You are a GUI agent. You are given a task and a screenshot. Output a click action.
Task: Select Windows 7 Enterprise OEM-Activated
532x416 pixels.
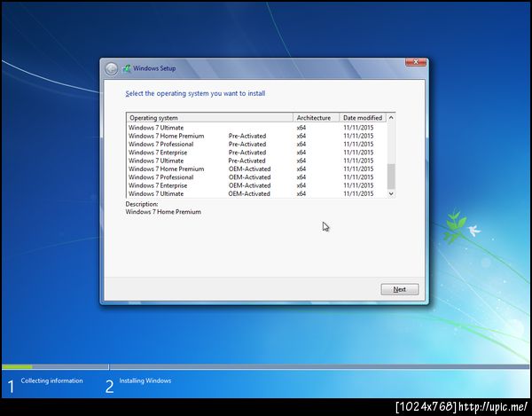[256, 185]
